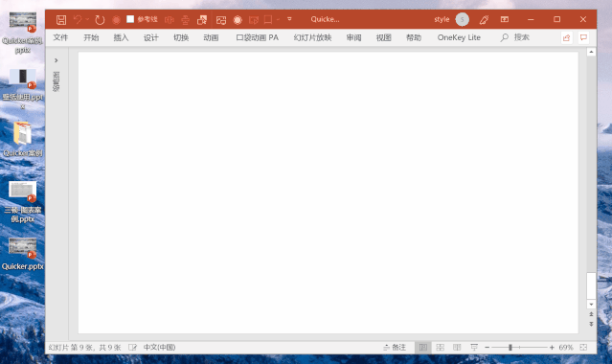Open the 插入 tab
Image resolution: width=612 pixels, height=364 pixels.
[x=121, y=37]
